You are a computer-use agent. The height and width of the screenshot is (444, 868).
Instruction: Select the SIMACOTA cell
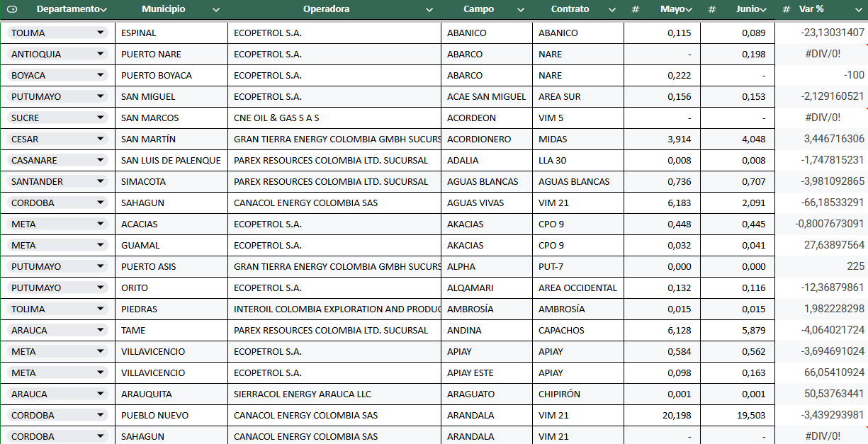pos(171,182)
